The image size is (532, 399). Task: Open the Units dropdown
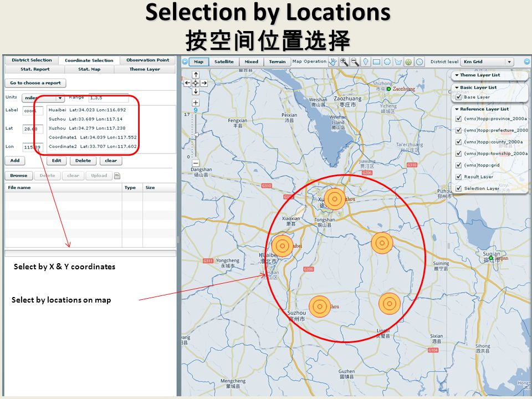click(x=43, y=98)
